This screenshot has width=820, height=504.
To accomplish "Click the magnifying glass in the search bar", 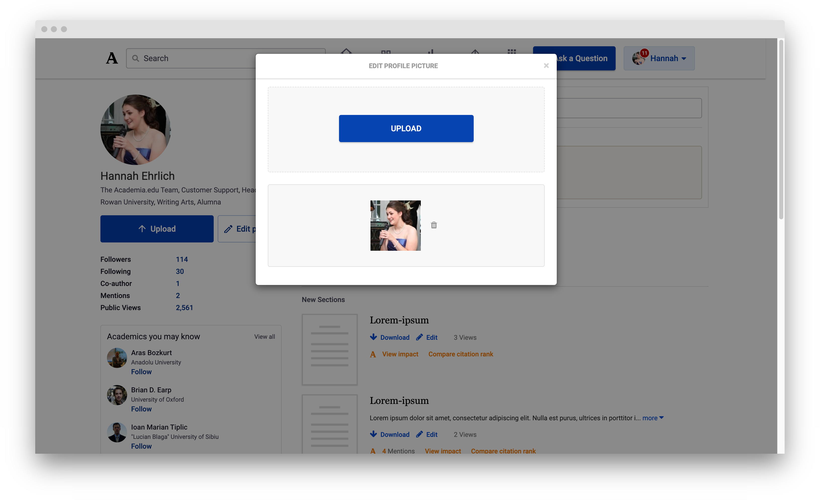I will pyautogui.click(x=136, y=58).
